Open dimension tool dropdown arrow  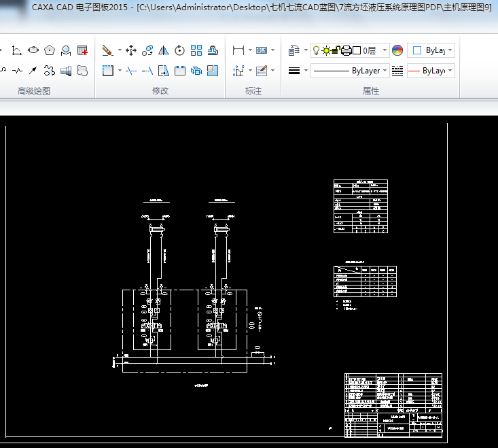(x=250, y=50)
